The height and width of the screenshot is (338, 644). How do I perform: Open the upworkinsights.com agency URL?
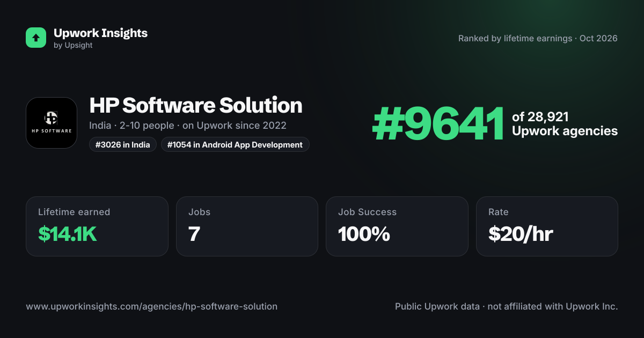click(x=152, y=307)
